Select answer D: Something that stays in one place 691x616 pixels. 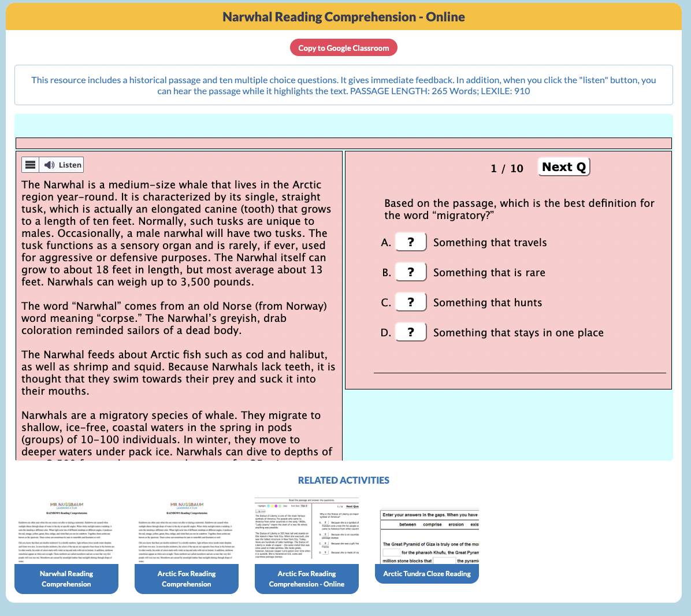[411, 332]
